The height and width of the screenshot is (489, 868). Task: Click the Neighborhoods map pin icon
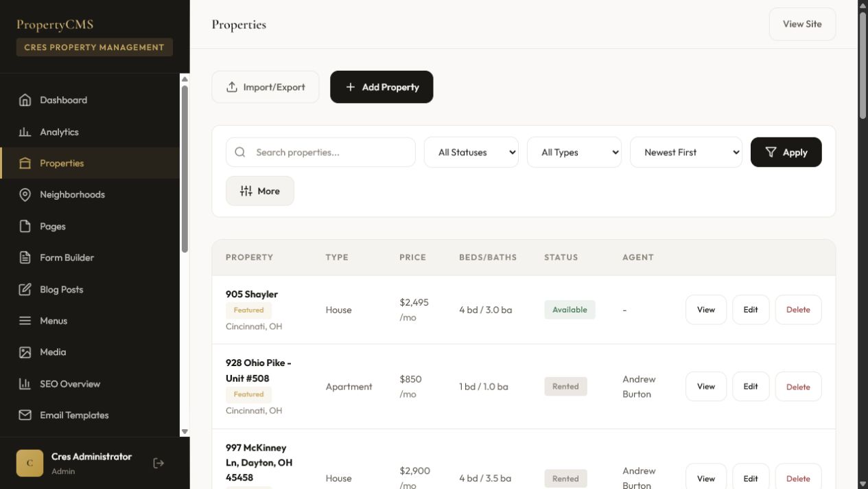[25, 195]
